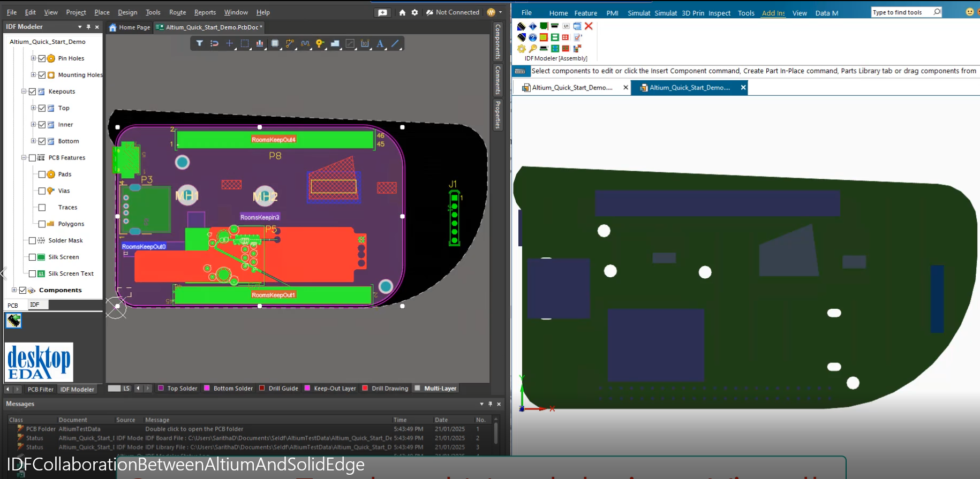Click the place component chip icon

pos(275,43)
